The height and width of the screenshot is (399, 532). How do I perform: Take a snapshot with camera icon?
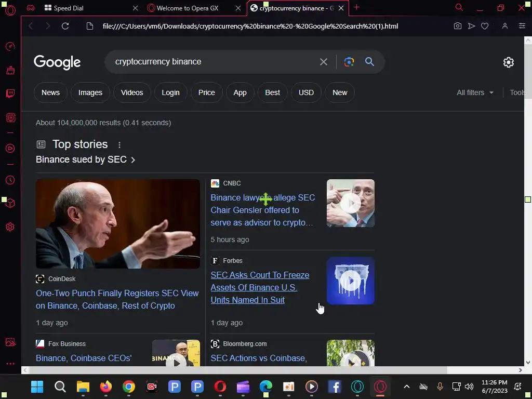coord(457,26)
